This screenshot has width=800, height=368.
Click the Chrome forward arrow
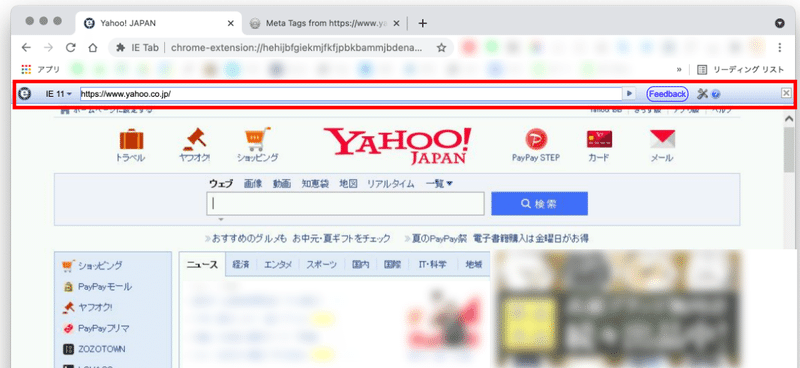[x=48, y=47]
